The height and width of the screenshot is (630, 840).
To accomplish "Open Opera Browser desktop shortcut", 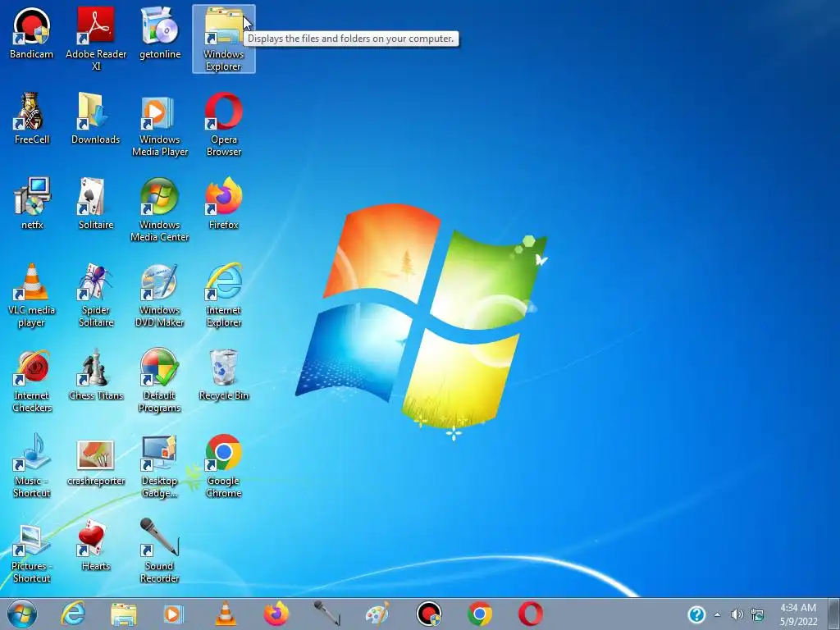I will pos(224,125).
